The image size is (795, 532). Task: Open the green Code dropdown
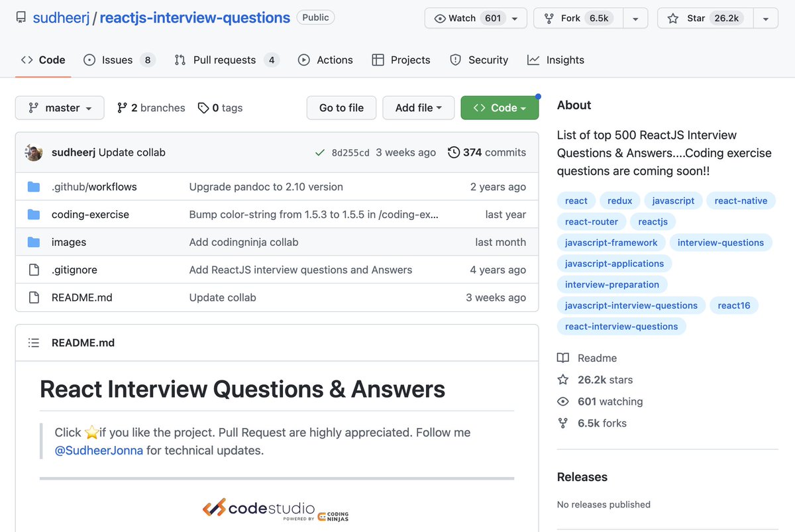tap(500, 108)
